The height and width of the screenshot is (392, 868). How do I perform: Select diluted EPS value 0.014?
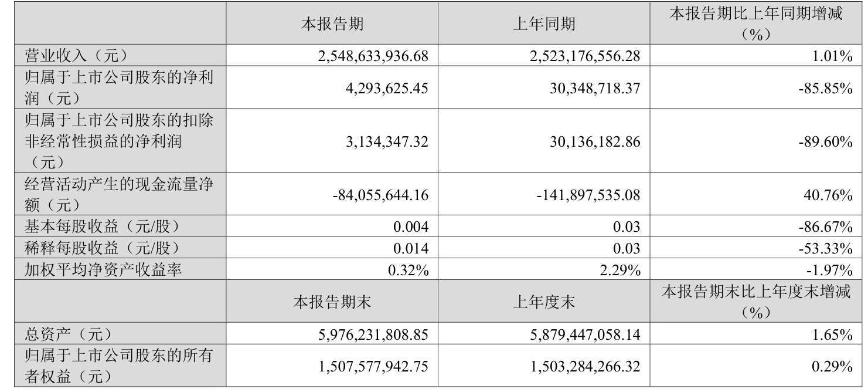point(414,248)
